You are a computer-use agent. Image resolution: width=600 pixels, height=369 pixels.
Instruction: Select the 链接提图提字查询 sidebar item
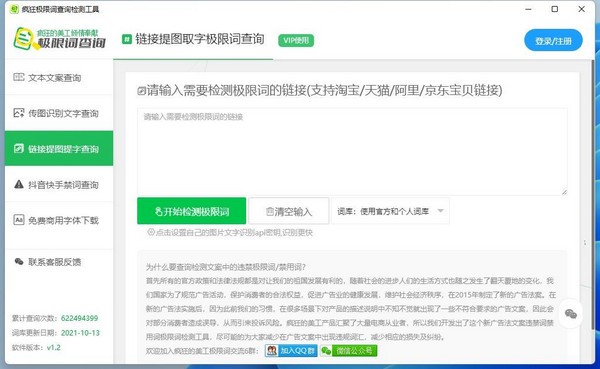[59, 149]
